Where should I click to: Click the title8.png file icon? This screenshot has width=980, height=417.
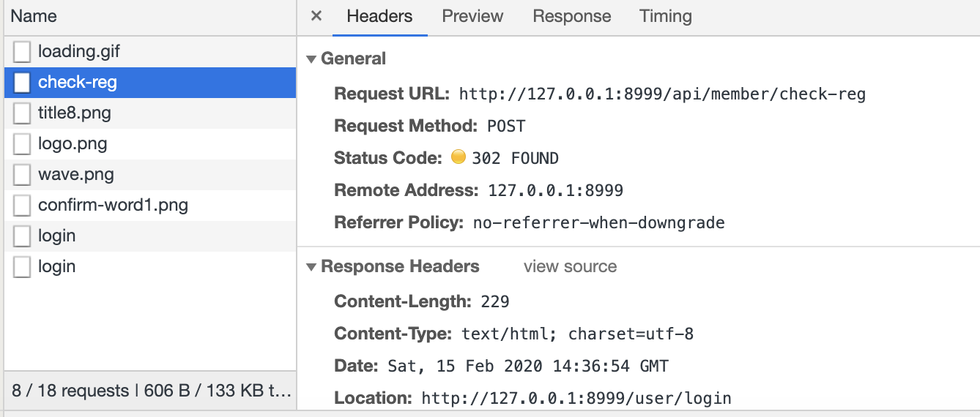coord(23,113)
